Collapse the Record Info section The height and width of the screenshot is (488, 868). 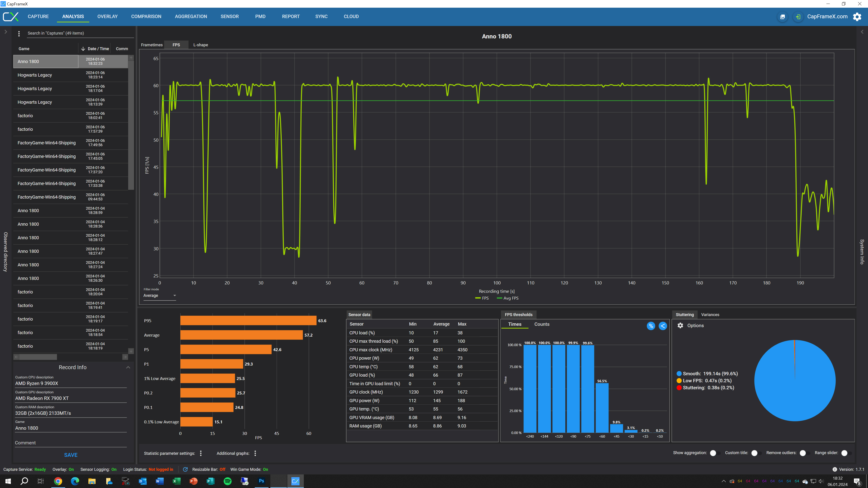pos(128,367)
